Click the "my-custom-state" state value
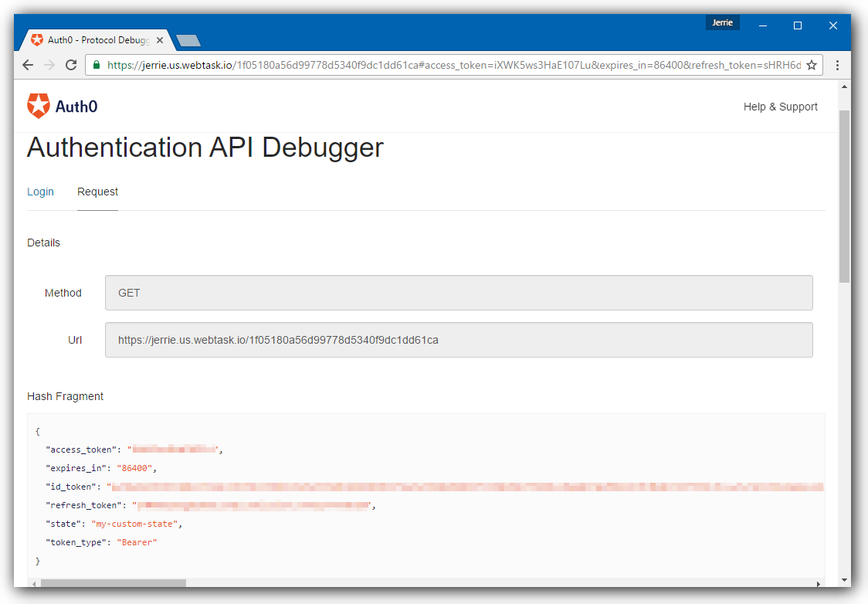The width and height of the screenshot is (868, 604). [x=134, y=524]
